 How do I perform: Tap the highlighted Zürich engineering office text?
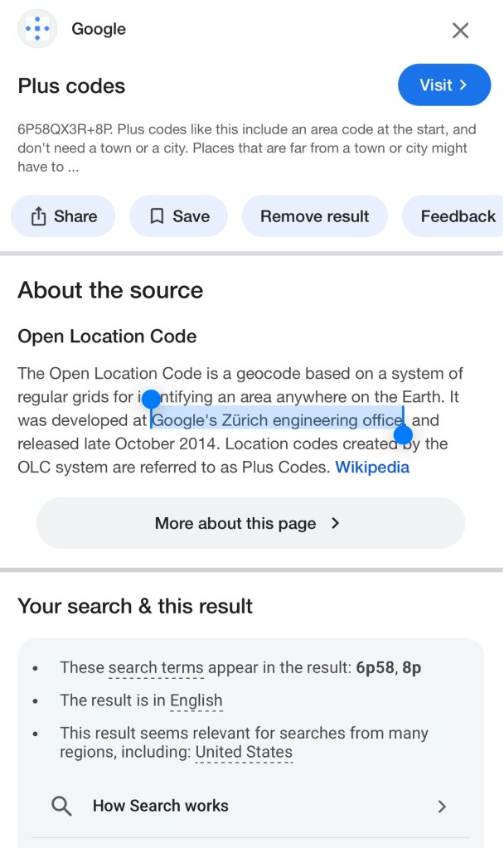[x=277, y=420]
